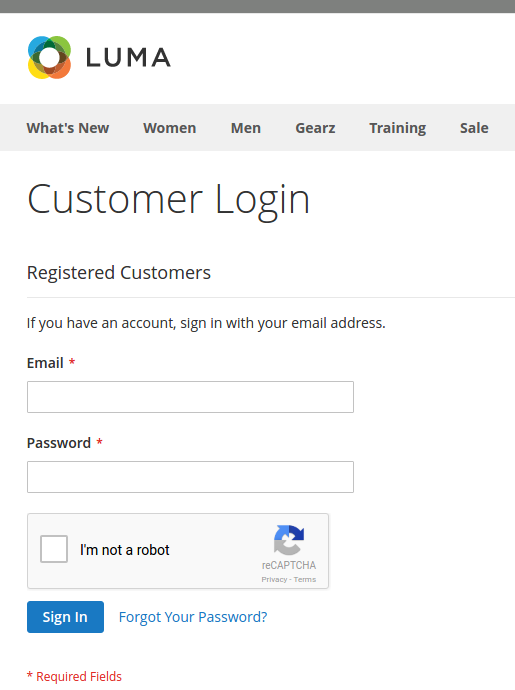Open the What's New menu
Screen dimensions: 515x690
tap(68, 128)
